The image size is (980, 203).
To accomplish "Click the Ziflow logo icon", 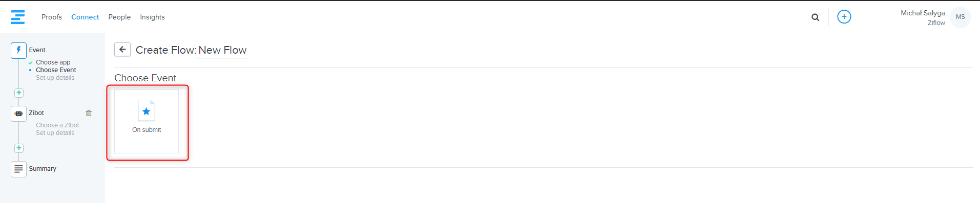I will (17, 17).
